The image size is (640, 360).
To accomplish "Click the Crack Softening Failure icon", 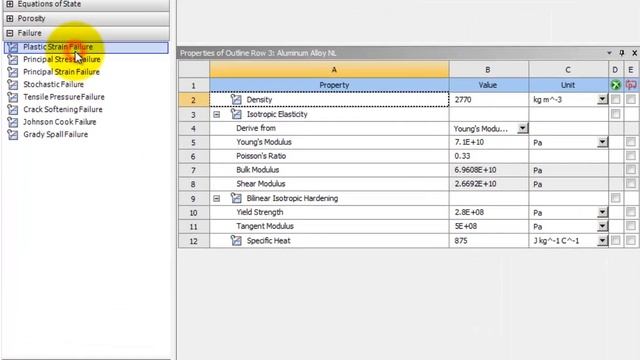I will point(13,110).
